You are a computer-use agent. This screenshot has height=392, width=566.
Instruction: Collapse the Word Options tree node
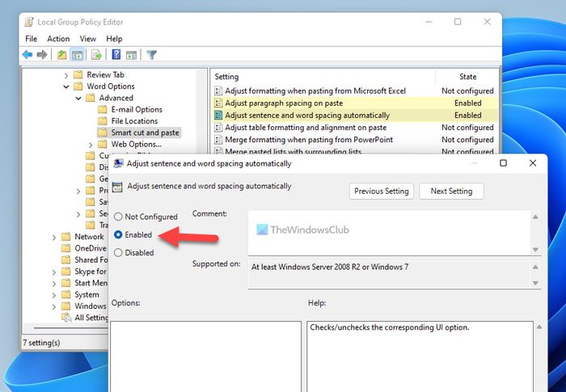[66, 86]
